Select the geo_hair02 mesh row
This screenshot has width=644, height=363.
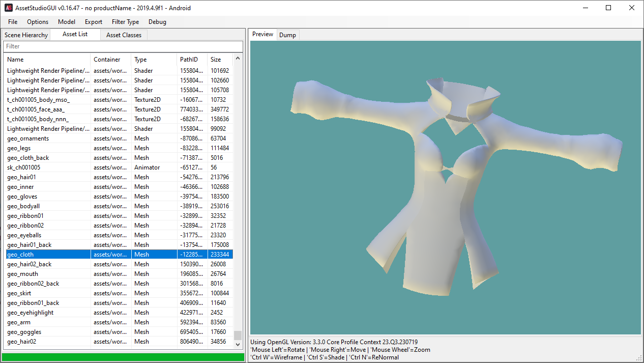pos(119,342)
